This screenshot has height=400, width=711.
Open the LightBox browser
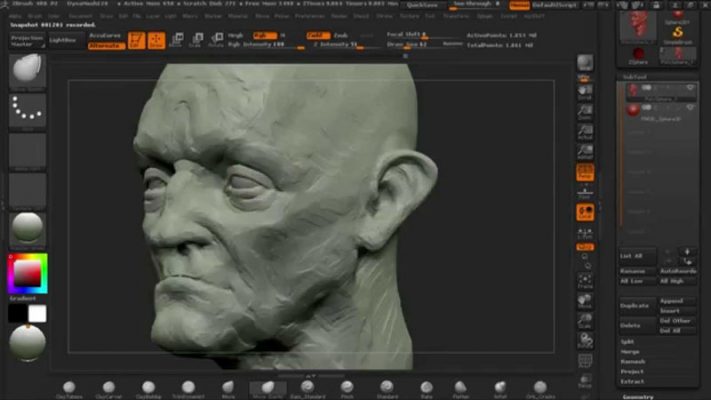pyautogui.click(x=62, y=41)
